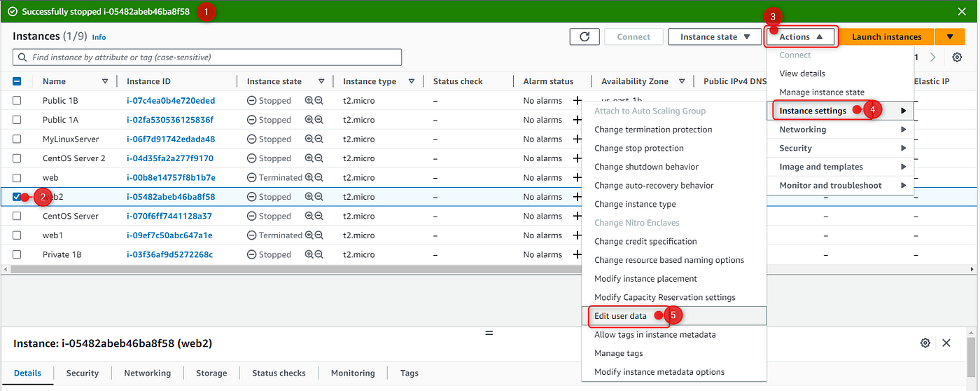Add alarm for web2 instance
980x391 pixels.
pyautogui.click(x=577, y=197)
